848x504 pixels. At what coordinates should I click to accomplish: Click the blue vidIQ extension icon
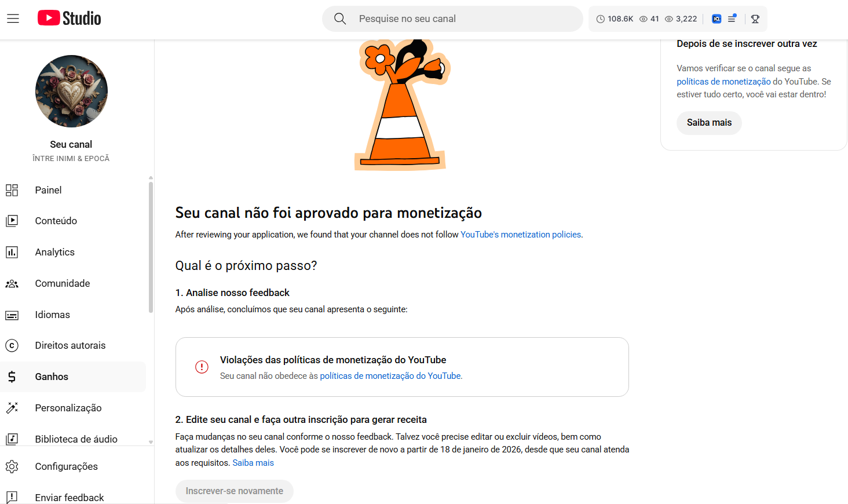(717, 19)
